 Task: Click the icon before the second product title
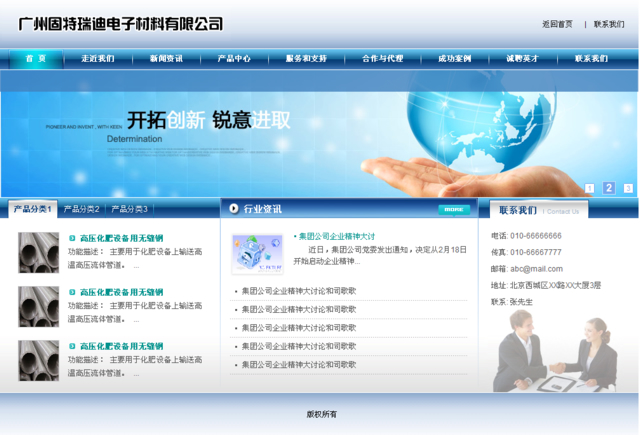72,293
